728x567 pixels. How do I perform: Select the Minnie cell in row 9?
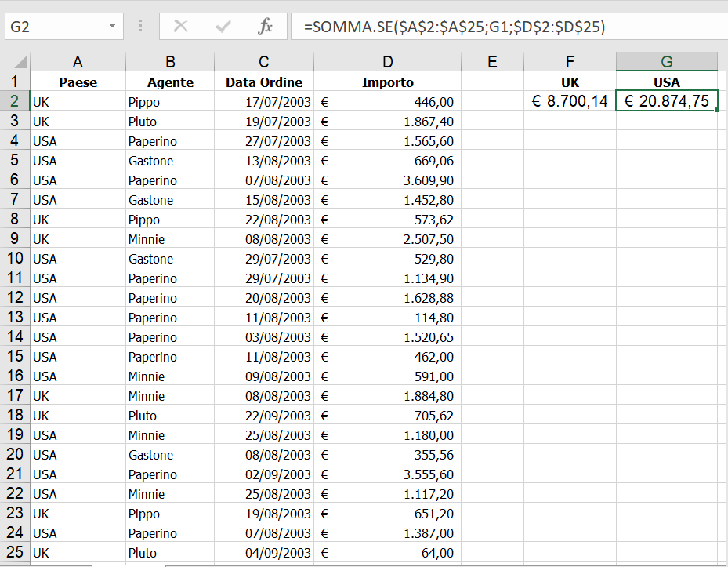[x=170, y=238]
